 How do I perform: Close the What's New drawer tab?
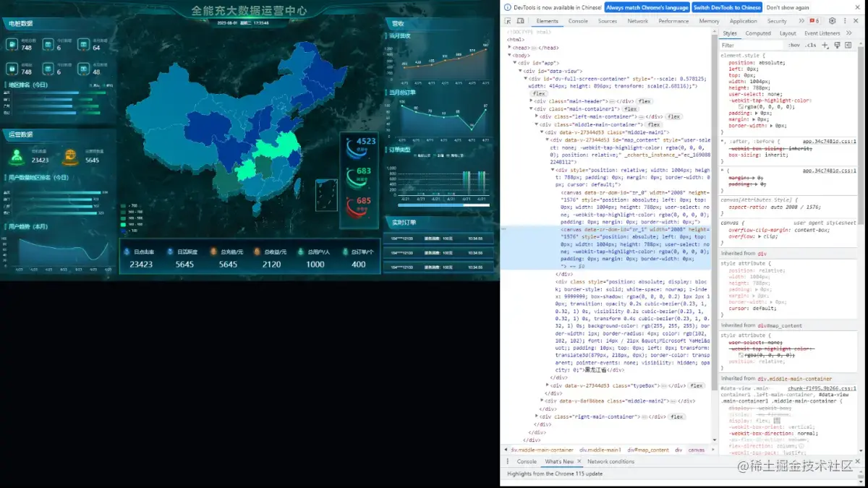click(x=580, y=461)
